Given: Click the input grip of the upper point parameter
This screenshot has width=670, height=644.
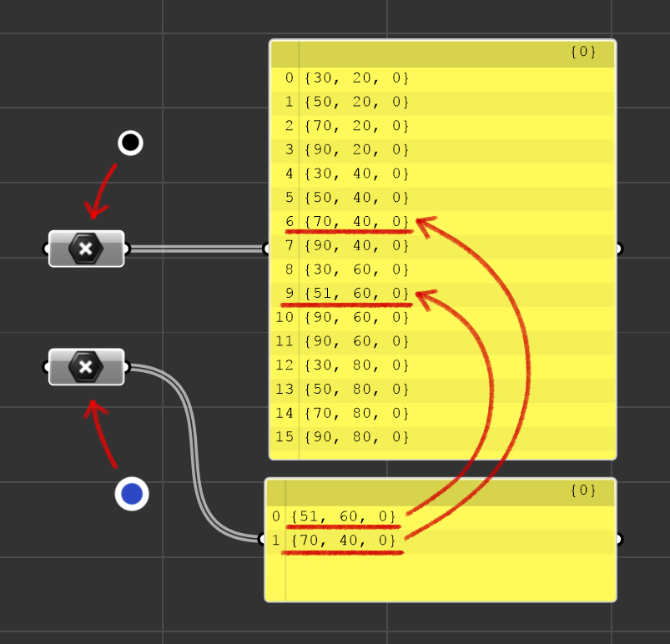Looking at the screenshot, I should [47, 249].
